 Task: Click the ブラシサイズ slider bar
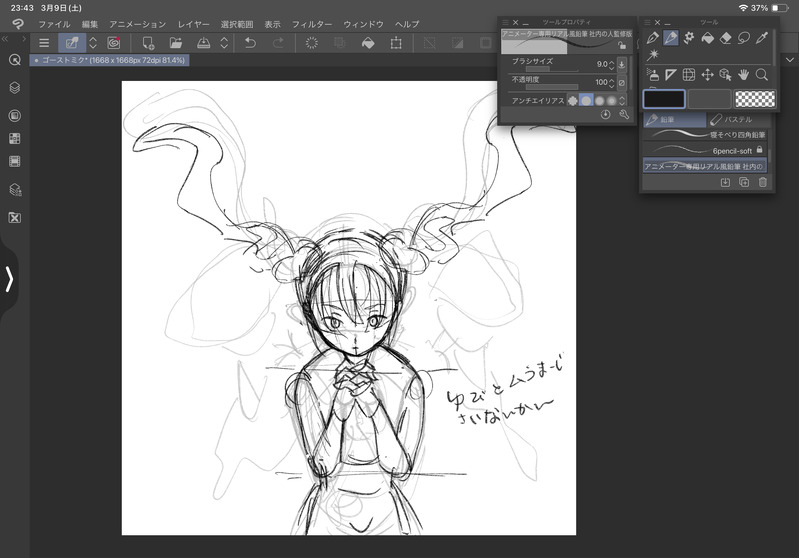tap(552, 69)
